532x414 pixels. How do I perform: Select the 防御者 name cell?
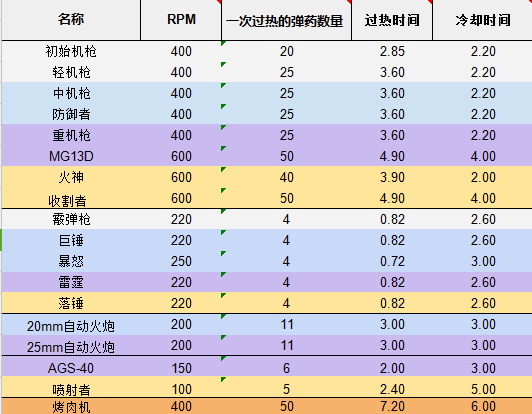coord(71,114)
